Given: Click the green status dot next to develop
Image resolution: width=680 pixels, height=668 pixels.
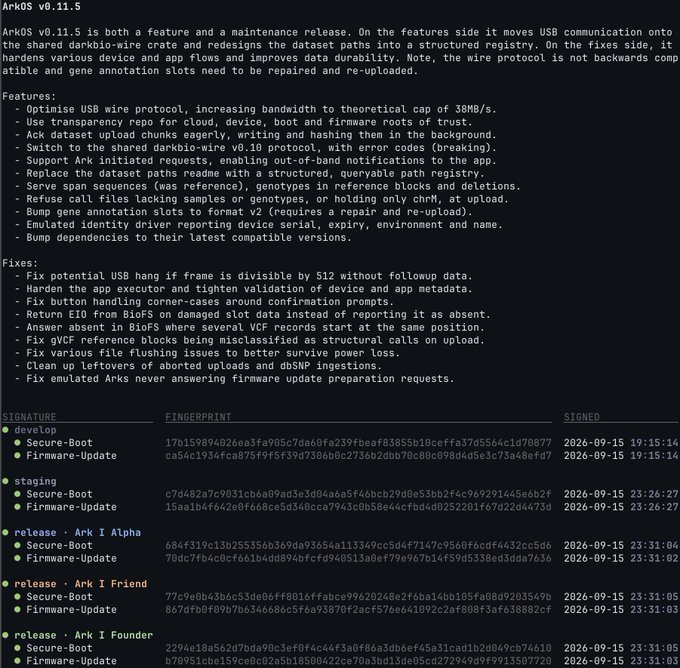Looking at the screenshot, I should pos(5,430).
